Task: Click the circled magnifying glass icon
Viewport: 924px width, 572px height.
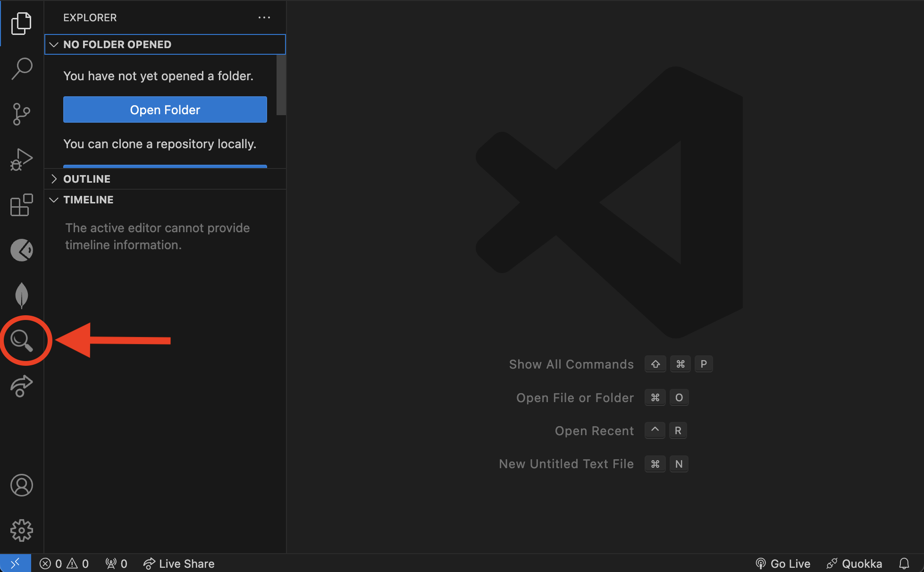Action: tap(22, 341)
